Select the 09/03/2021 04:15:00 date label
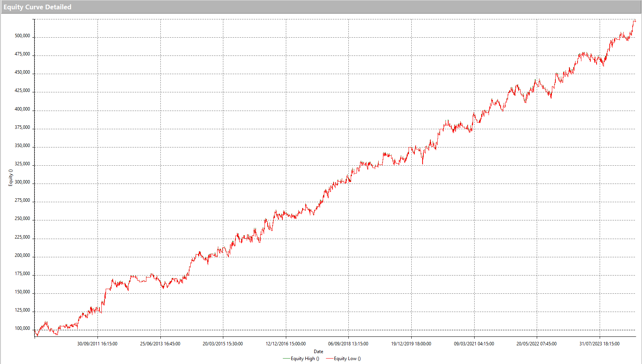The width and height of the screenshot is (642, 364). 474,344
